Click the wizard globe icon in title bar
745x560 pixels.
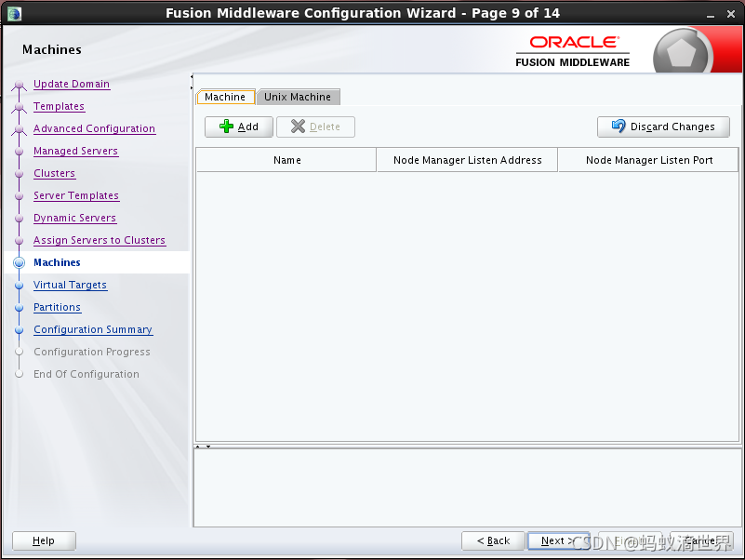point(14,13)
